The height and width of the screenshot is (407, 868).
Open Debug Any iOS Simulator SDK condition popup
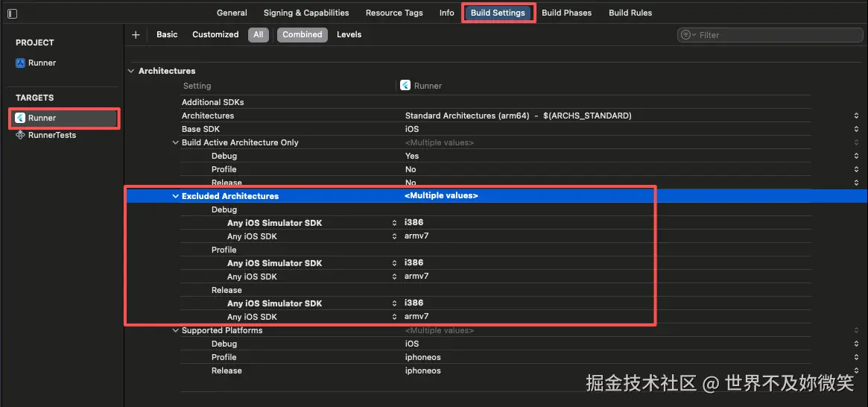click(x=394, y=223)
